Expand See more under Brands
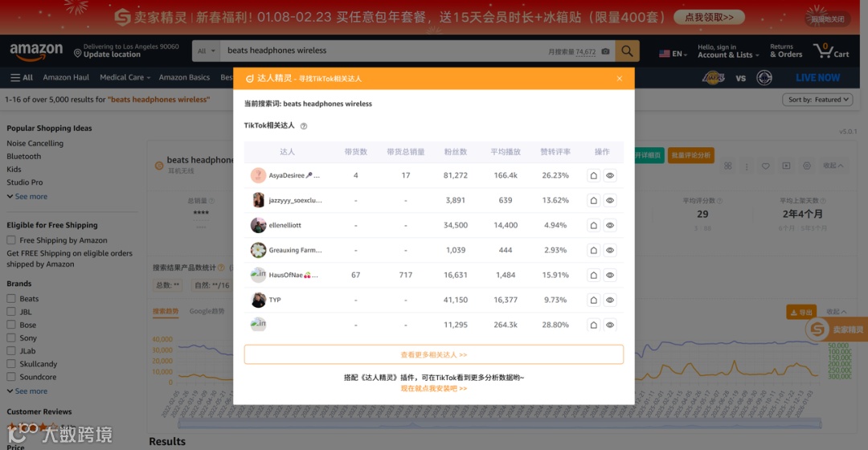Viewport: 868px width, 450px height. point(27,391)
